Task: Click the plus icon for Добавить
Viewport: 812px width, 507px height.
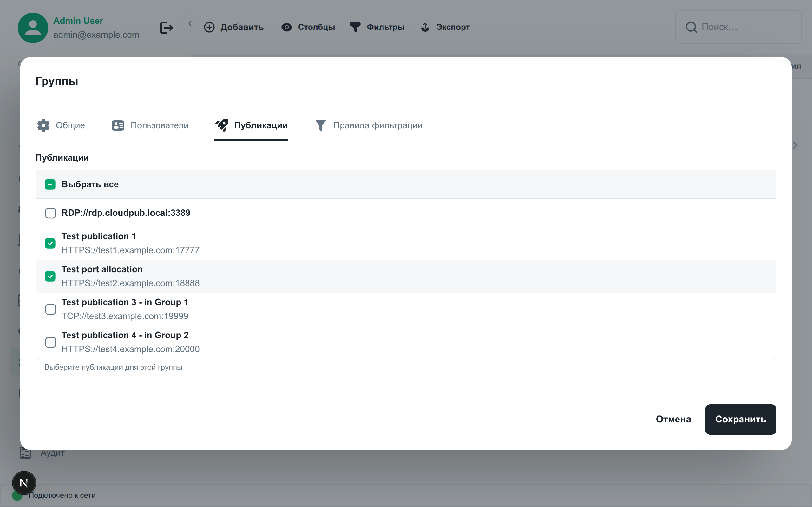Action: (209, 27)
